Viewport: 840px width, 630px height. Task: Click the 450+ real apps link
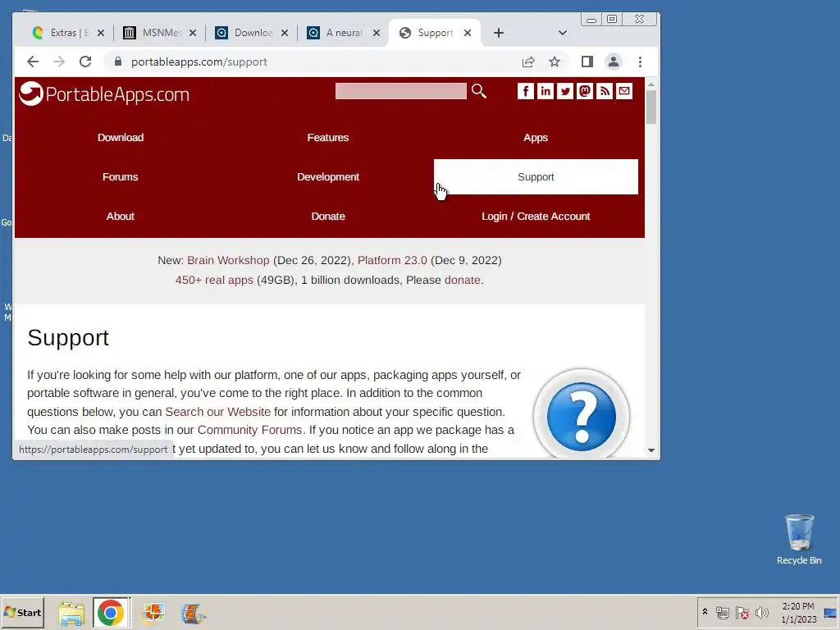214,281
